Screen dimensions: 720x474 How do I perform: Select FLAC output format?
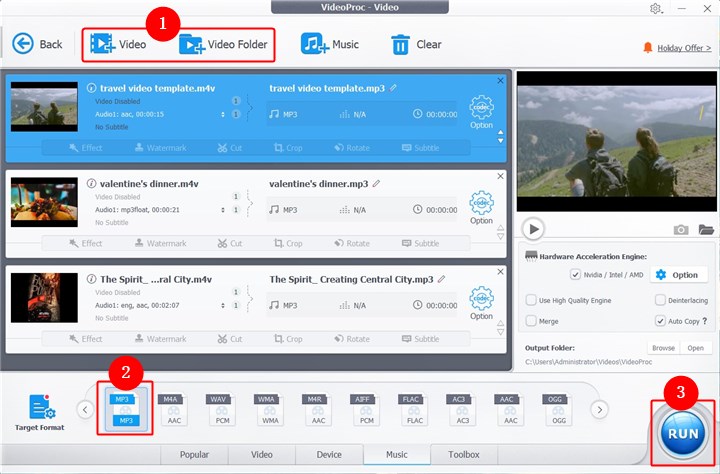point(415,409)
